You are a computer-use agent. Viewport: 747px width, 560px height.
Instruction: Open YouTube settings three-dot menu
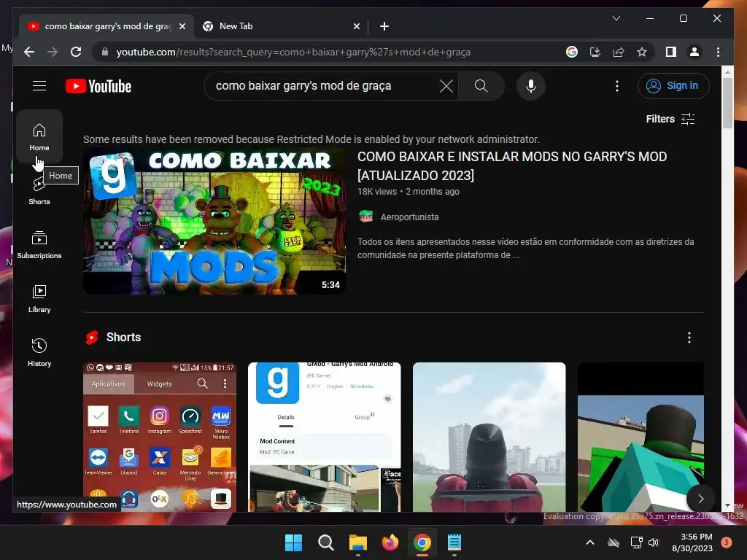[617, 86]
